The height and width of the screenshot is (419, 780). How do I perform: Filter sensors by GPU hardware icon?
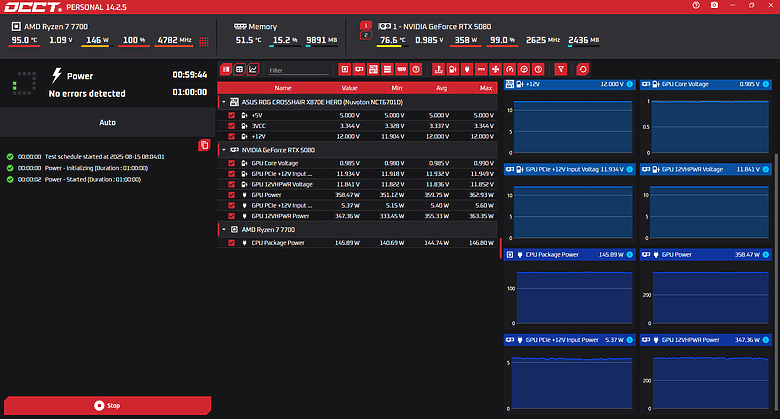(359, 70)
